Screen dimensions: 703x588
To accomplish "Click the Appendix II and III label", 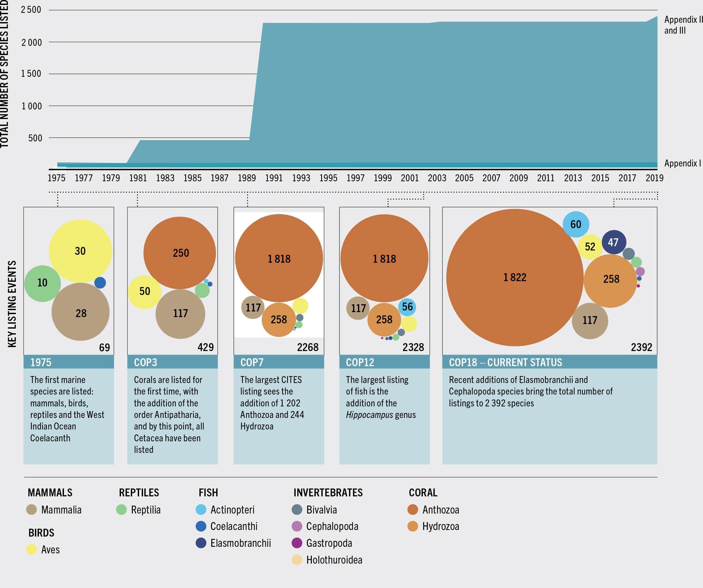I will click(683, 25).
